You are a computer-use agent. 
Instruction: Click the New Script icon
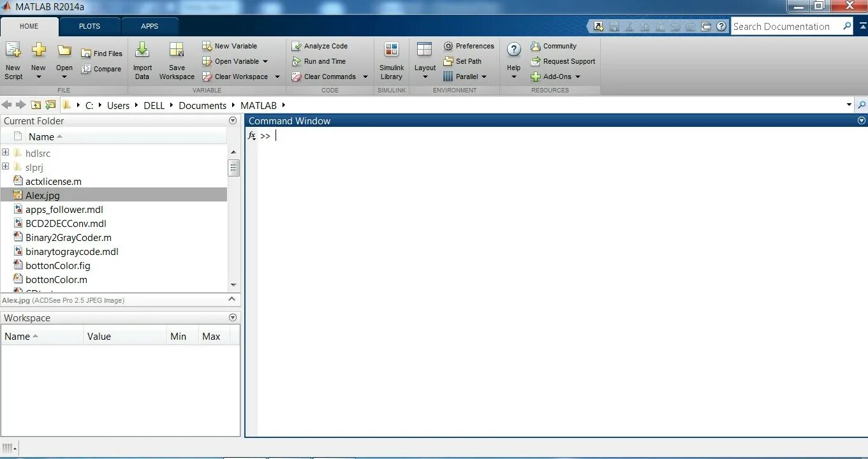coord(13,50)
